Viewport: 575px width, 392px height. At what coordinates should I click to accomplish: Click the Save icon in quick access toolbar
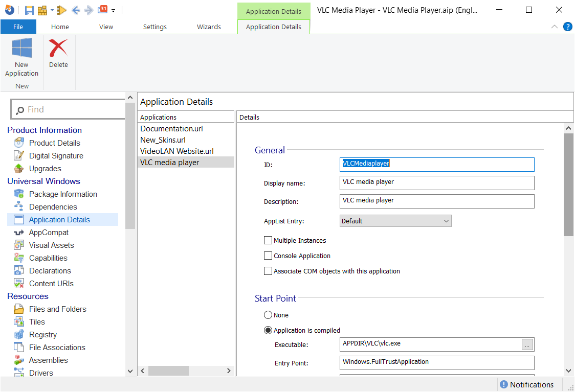(x=29, y=10)
